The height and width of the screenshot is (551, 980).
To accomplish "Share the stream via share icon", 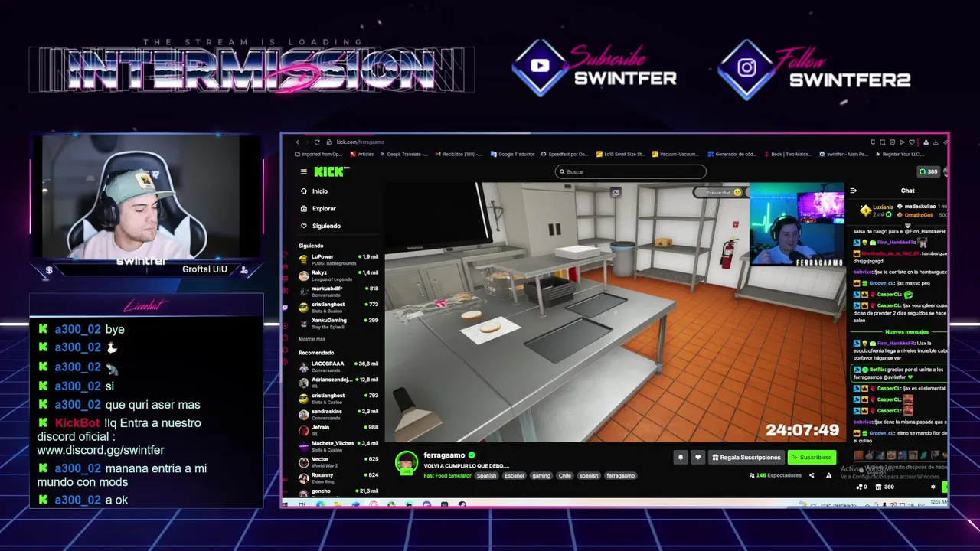I will pos(812,475).
